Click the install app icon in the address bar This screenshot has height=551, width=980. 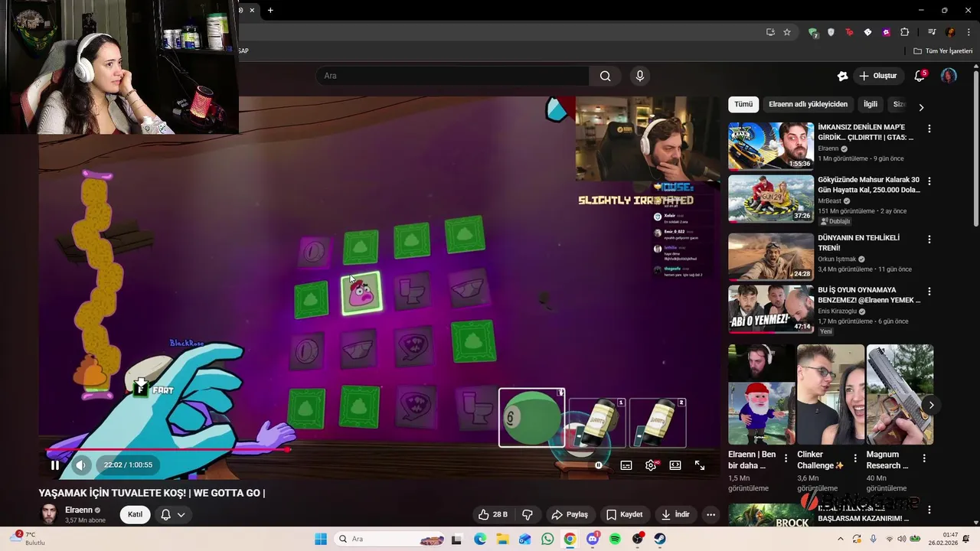(770, 32)
